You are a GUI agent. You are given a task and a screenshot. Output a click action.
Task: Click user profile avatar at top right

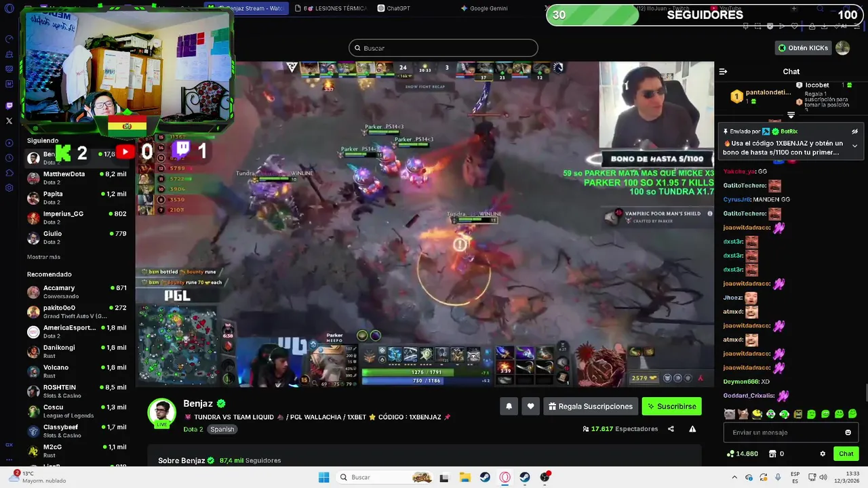pos(842,47)
